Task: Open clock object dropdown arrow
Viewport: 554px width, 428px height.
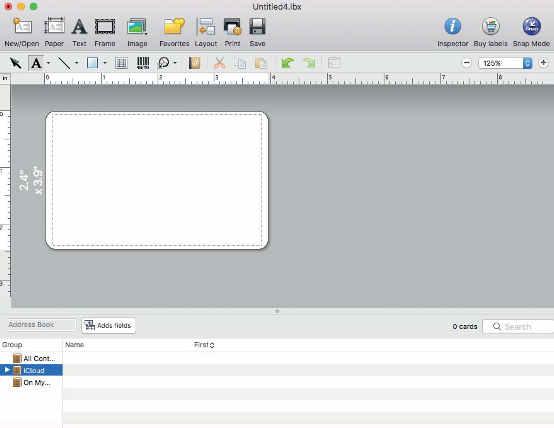Action: tap(175, 63)
